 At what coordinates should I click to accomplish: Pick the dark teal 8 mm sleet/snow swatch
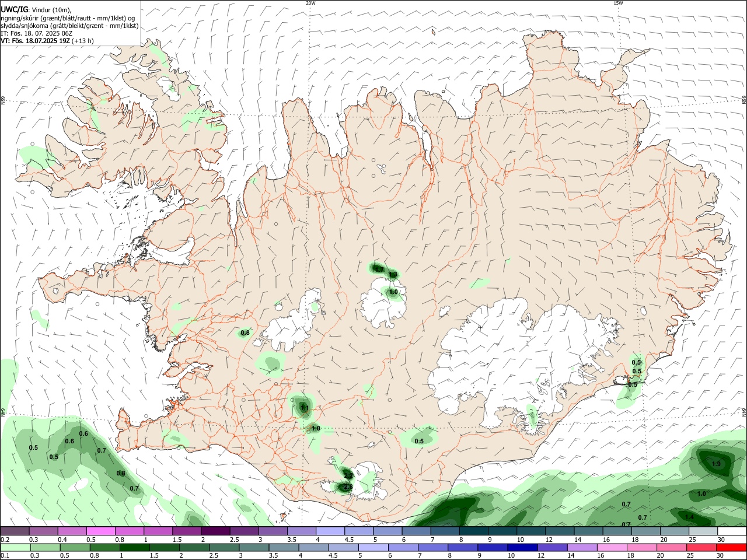(473, 531)
